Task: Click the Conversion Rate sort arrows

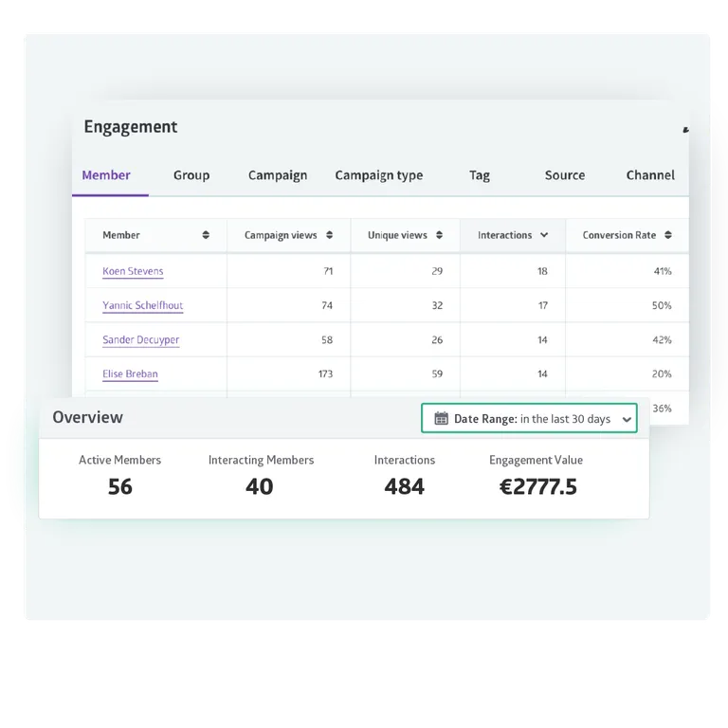Action: [667, 235]
